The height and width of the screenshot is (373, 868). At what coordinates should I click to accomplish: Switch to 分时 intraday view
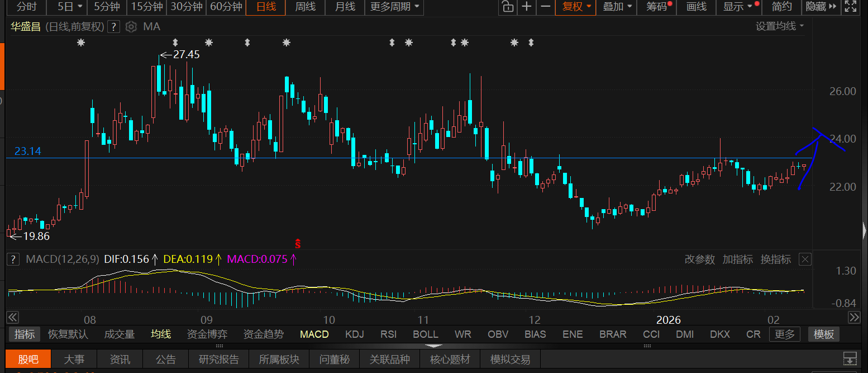(27, 7)
